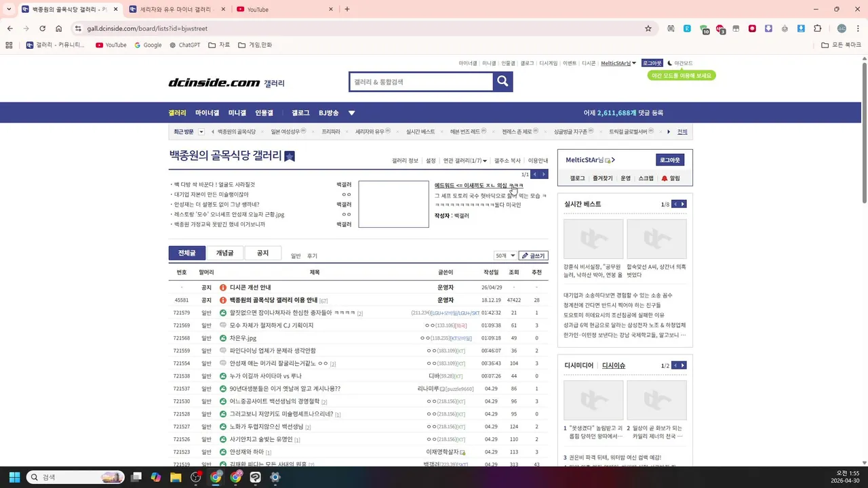Click 스크랩 in user box

[x=646, y=178]
